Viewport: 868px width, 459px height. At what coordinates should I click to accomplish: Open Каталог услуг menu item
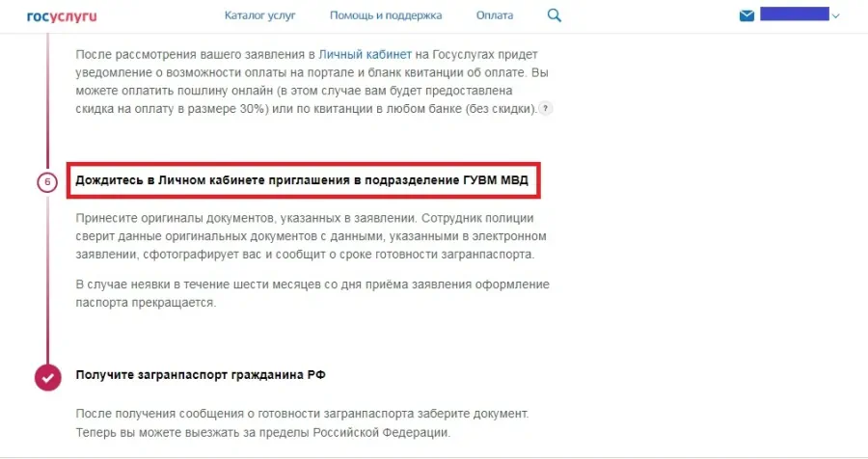pyautogui.click(x=259, y=15)
